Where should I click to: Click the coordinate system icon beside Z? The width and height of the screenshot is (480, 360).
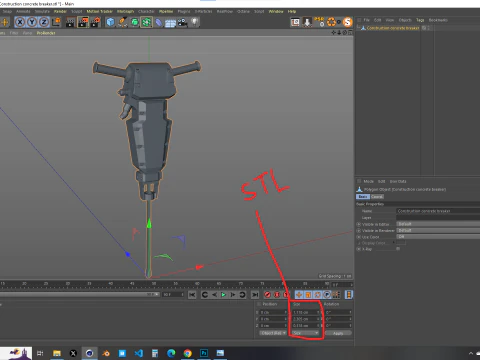(x=57, y=22)
